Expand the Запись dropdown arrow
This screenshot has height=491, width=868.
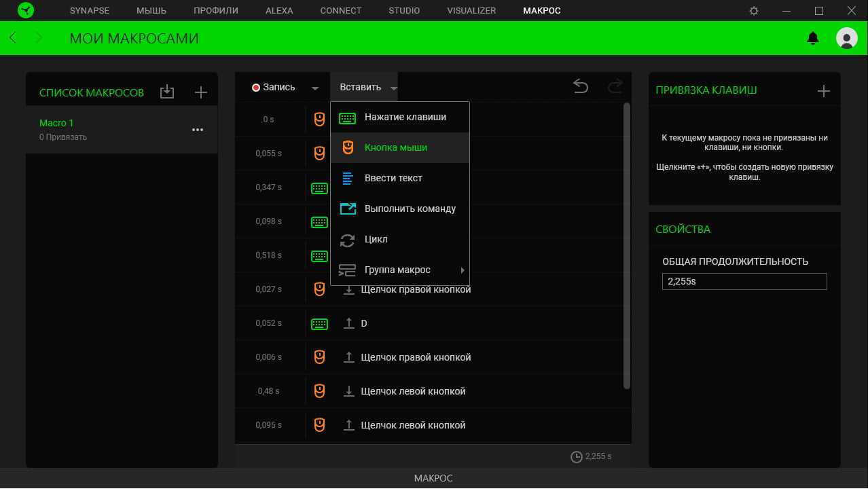pos(315,88)
